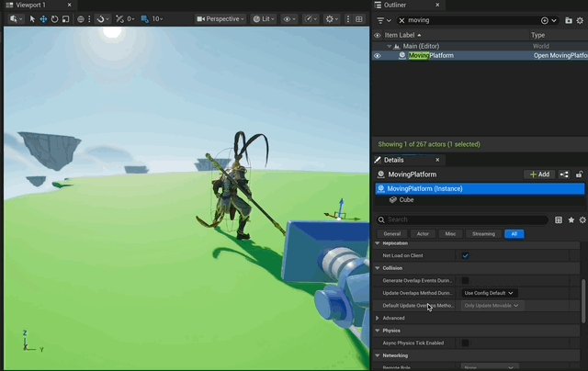Select the All category filter
This screenshot has height=371, width=588.
coord(514,234)
